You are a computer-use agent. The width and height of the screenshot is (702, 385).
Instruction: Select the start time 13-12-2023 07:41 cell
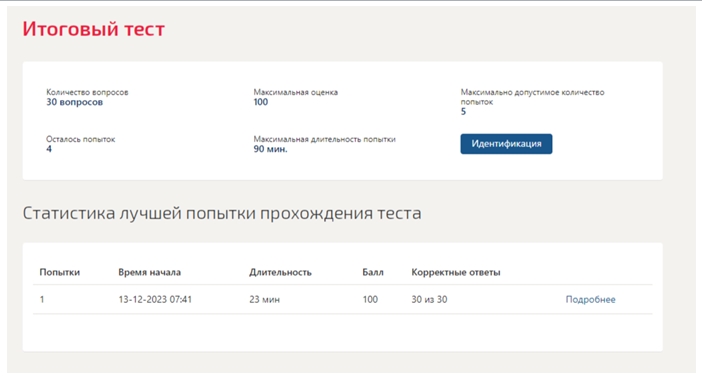(155, 299)
